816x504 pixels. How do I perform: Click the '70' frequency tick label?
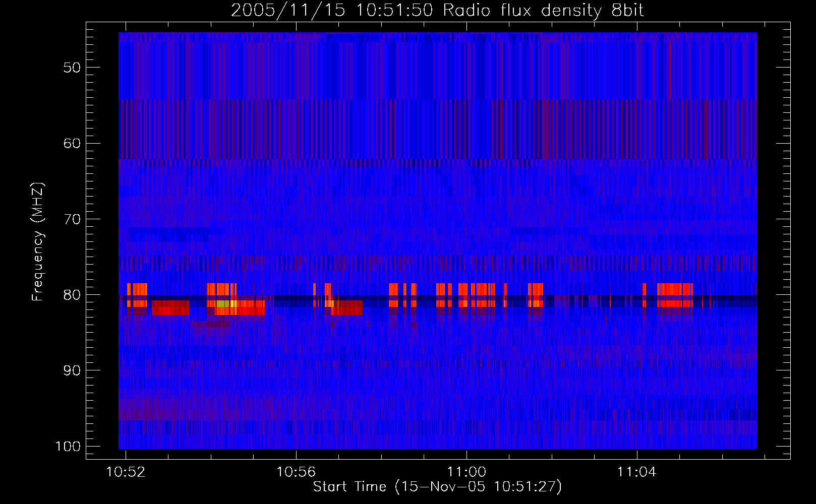(x=72, y=219)
